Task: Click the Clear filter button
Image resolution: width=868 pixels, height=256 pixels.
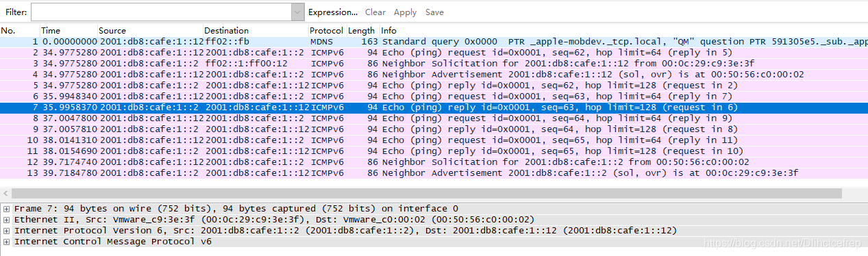Action: [375, 12]
